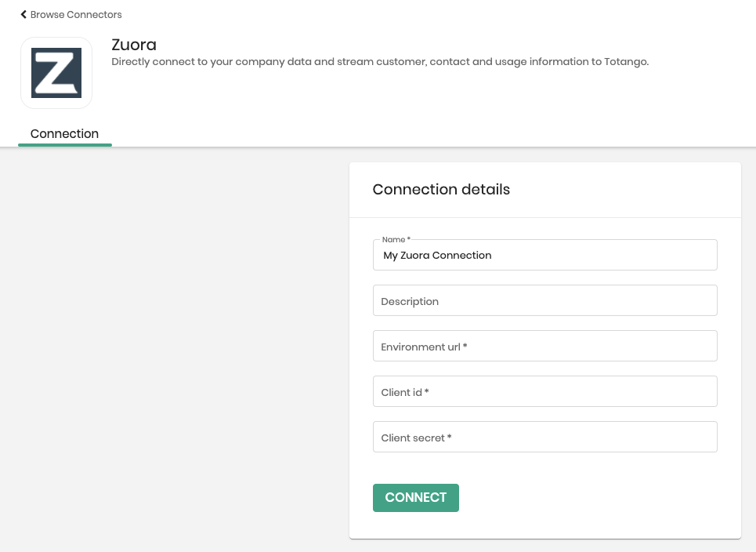Image resolution: width=756 pixels, height=552 pixels.
Task: Click the back chevron arrow icon
Action: [24, 14]
